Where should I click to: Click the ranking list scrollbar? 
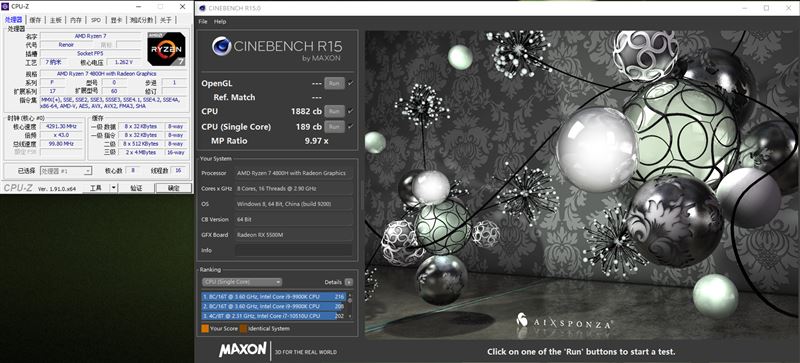[x=350, y=305]
